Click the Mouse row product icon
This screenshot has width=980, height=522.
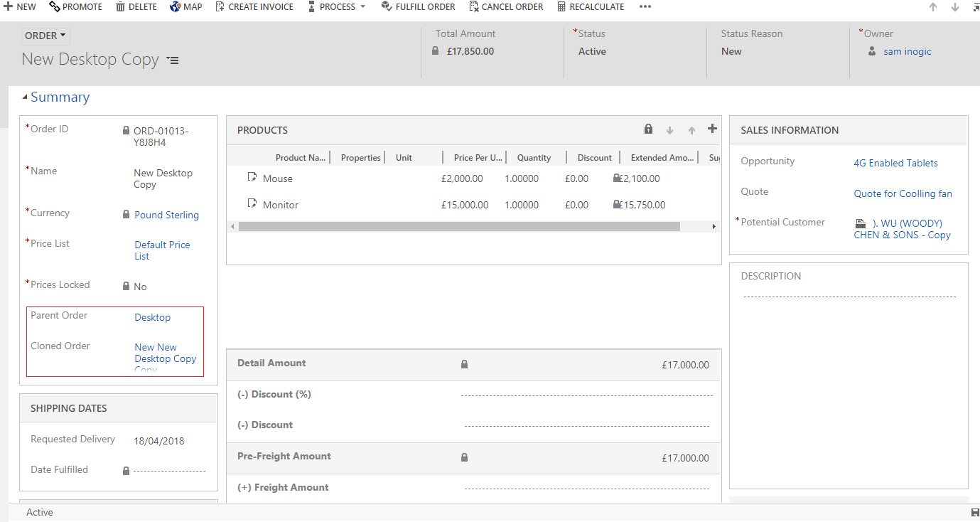[x=252, y=177]
